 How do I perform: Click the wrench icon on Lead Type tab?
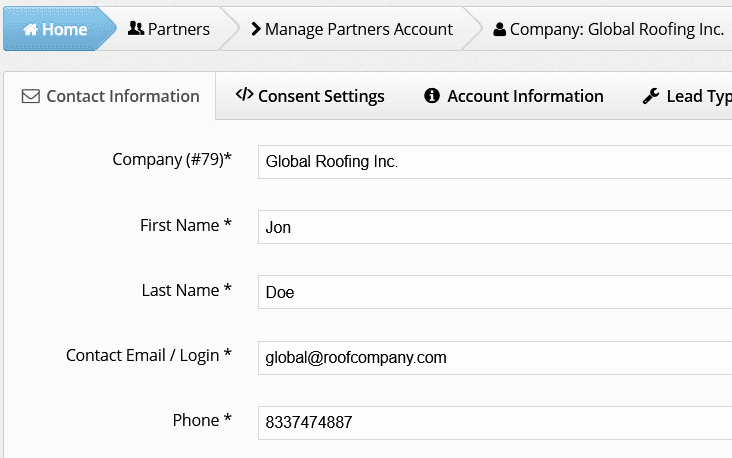(x=651, y=96)
